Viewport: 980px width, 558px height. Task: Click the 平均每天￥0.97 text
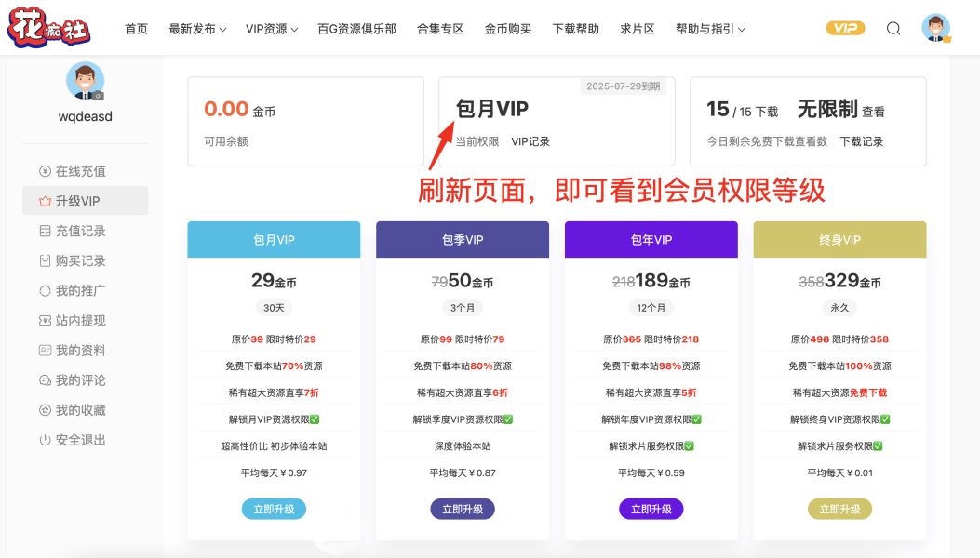tap(274, 473)
